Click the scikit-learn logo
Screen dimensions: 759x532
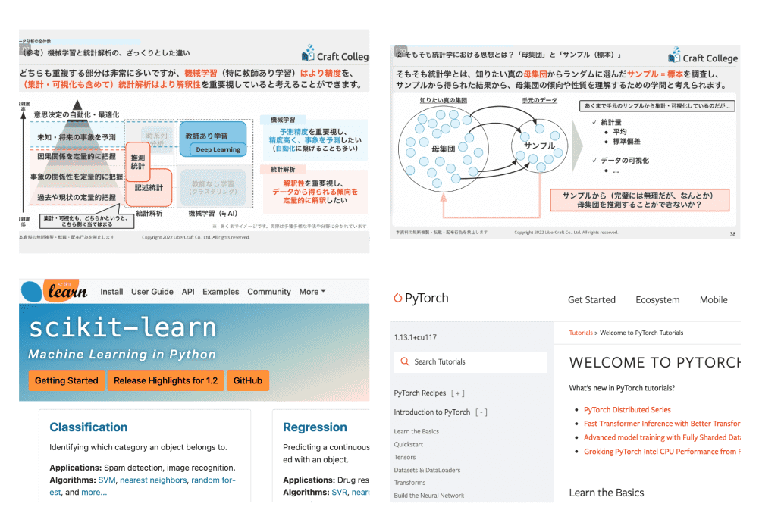[x=55, y=291]
